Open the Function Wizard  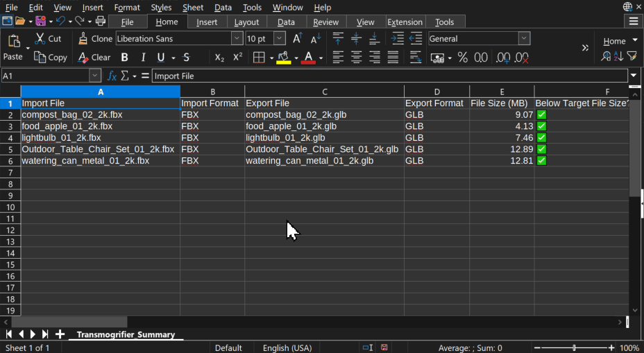click(112, 76)
